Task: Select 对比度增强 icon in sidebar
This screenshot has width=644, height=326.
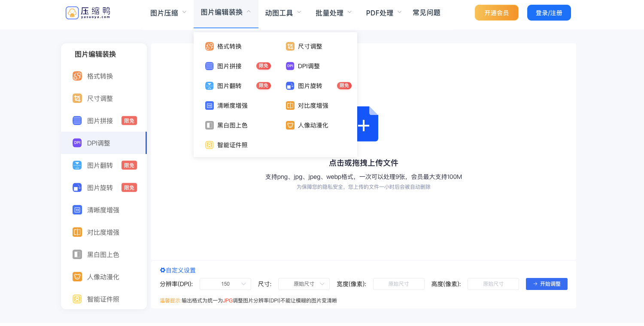Action: click(77, 232)
